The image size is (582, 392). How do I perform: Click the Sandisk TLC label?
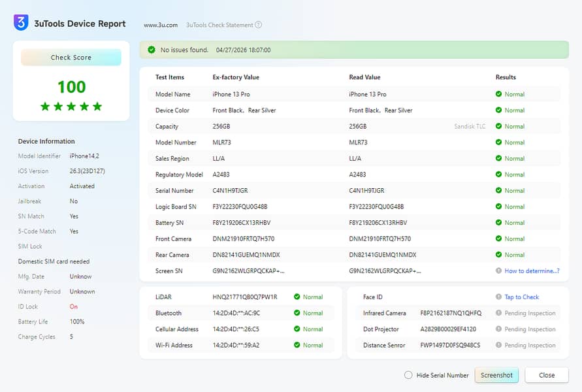click(470, 126)
